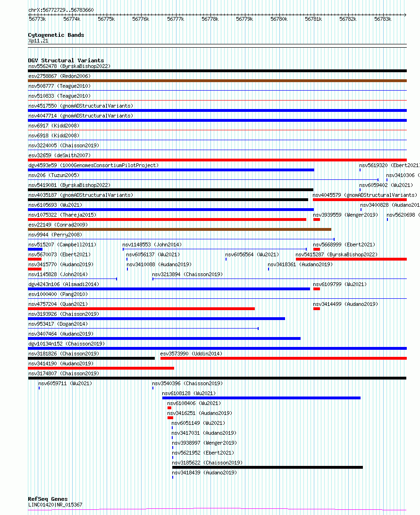Click the chrX:56772729..56783660 coordinate label
This screenshot has width=420, height=515.
point(61,10)
